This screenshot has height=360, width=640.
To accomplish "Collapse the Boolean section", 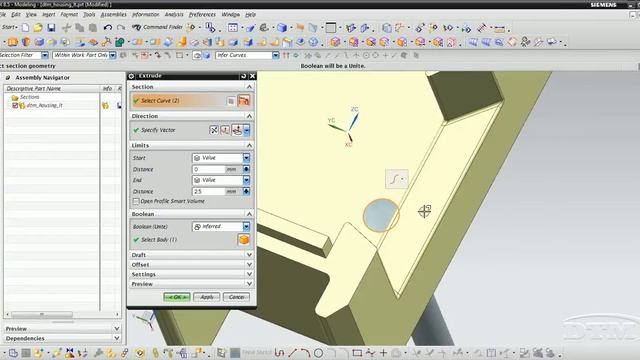I will [249, 214].
